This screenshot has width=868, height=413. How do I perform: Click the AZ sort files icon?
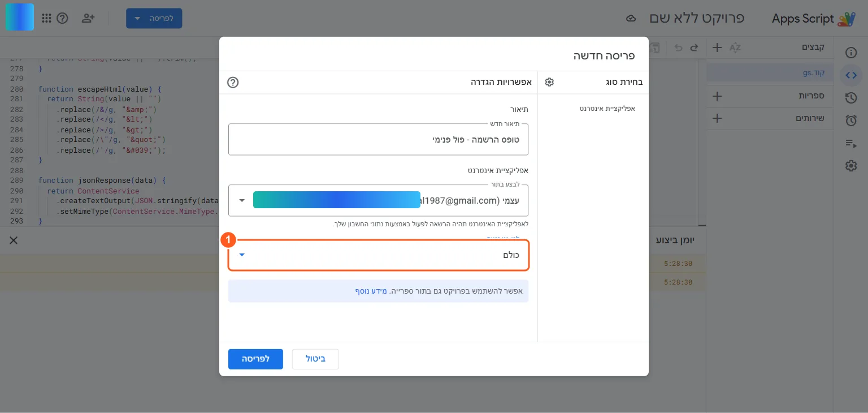[x=735, y=48]
